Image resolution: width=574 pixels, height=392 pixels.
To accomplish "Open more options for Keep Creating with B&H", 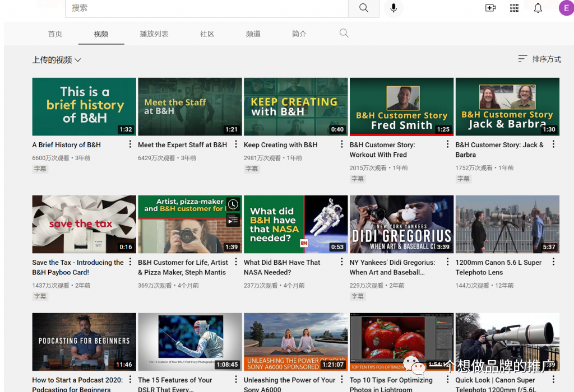I will 341,144.
